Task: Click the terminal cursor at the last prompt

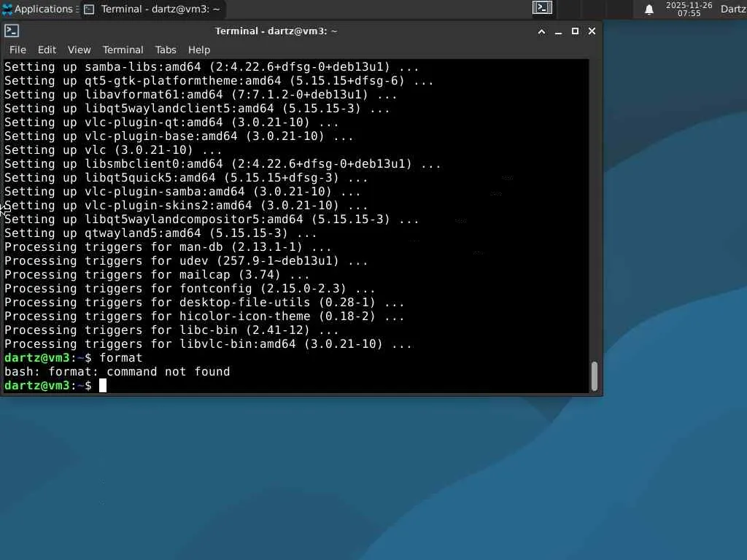Action: coord(103,386)
